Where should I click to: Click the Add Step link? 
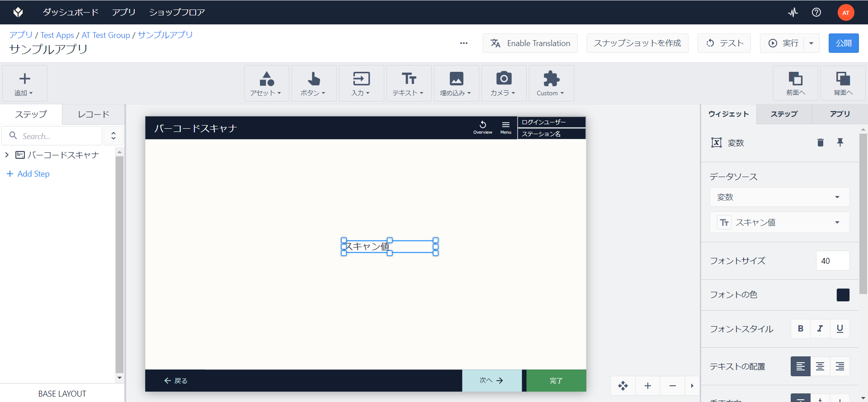(28, 174)
